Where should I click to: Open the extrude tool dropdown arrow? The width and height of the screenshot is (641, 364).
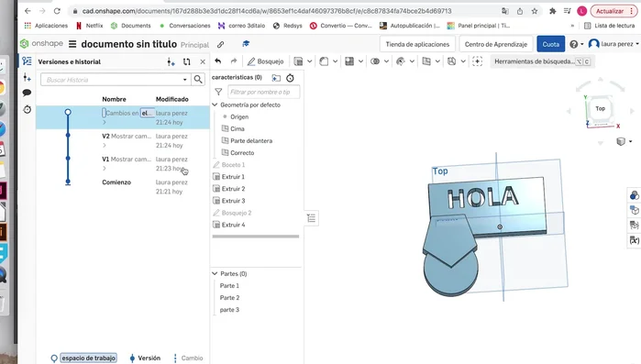309,61
